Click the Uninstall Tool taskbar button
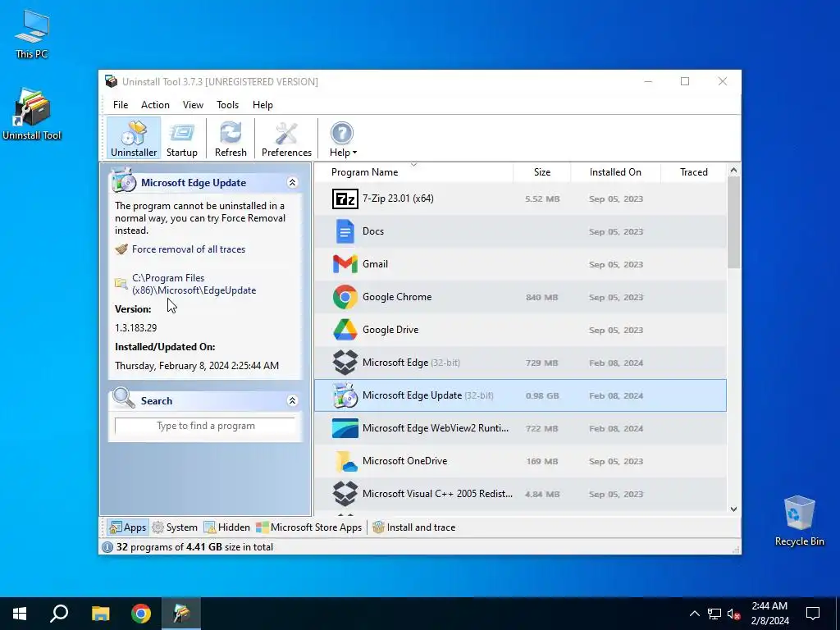 pos(181,614)
